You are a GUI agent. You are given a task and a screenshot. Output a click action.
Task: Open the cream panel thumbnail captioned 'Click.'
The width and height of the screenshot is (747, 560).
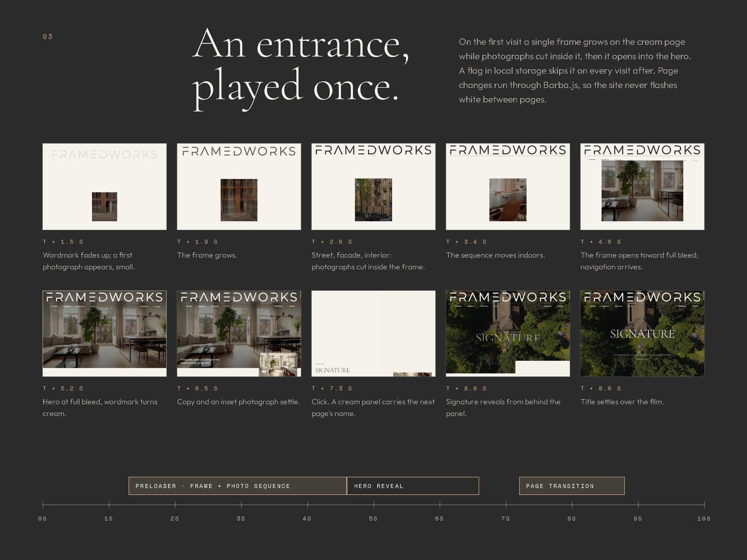[373, 334]
